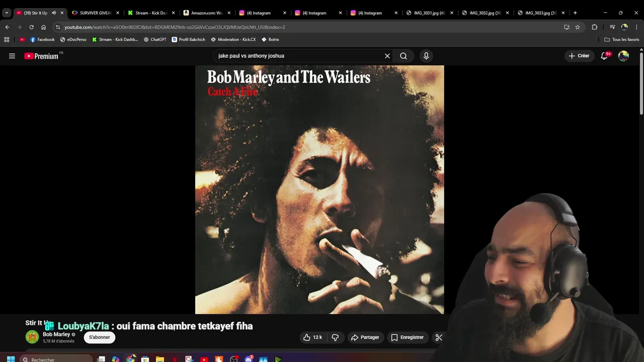Open the browser home page button
This screenshot has height=362, width=644.
tap(44, 27)
